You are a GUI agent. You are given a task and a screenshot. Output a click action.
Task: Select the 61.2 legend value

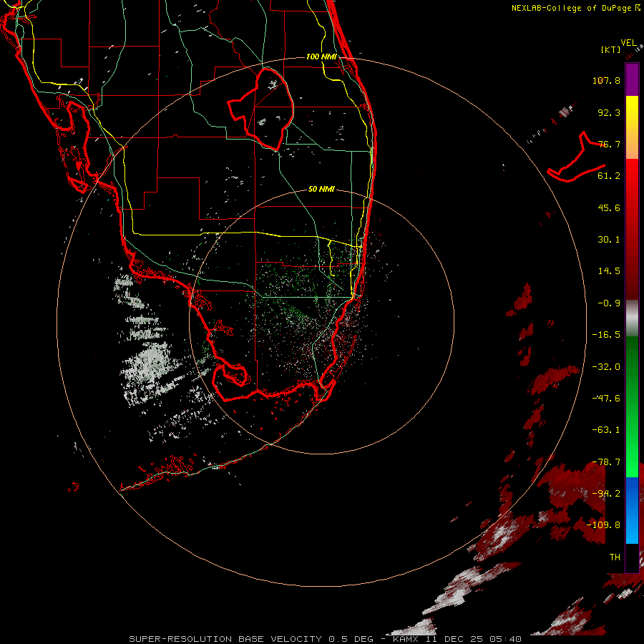click(609, 176)
